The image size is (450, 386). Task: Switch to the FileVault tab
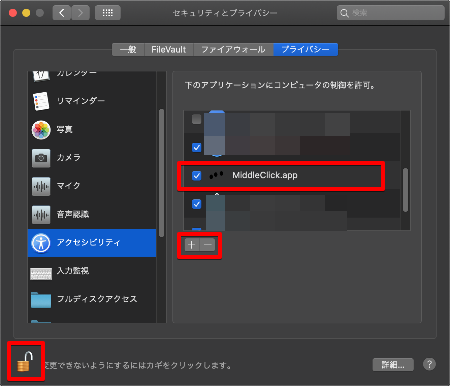[169, 50]
